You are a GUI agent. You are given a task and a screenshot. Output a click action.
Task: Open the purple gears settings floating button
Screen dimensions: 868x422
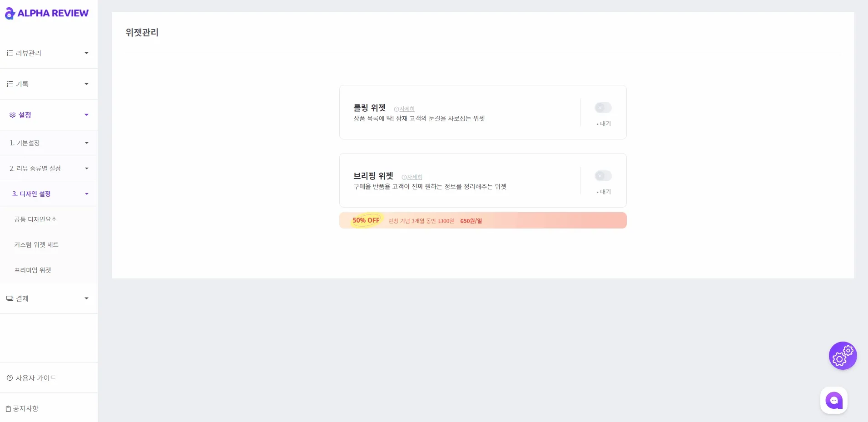click(x=843, y=356)
